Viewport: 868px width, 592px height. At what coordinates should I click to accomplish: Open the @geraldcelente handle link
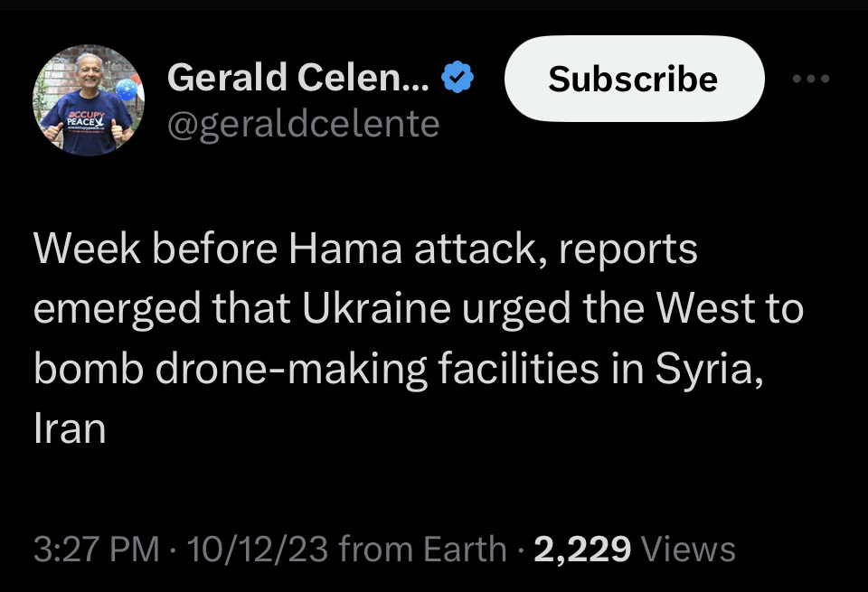pos(304,125)
